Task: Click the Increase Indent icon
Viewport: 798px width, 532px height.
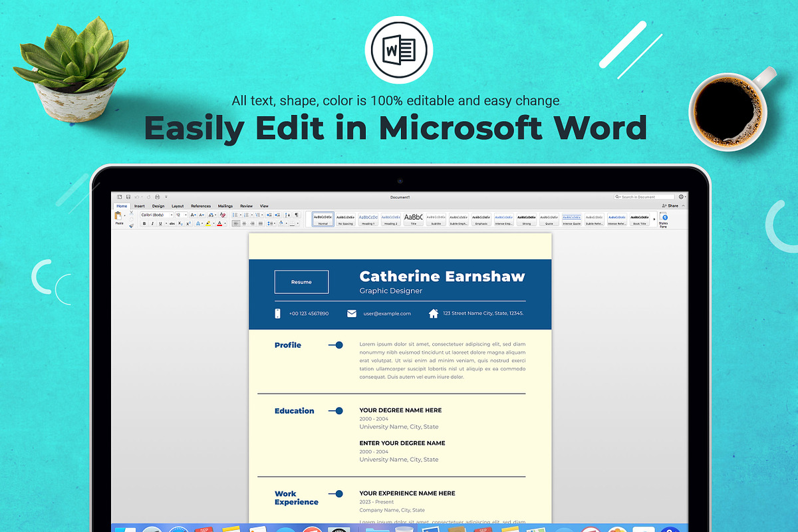Action: [x=277, y=215]
